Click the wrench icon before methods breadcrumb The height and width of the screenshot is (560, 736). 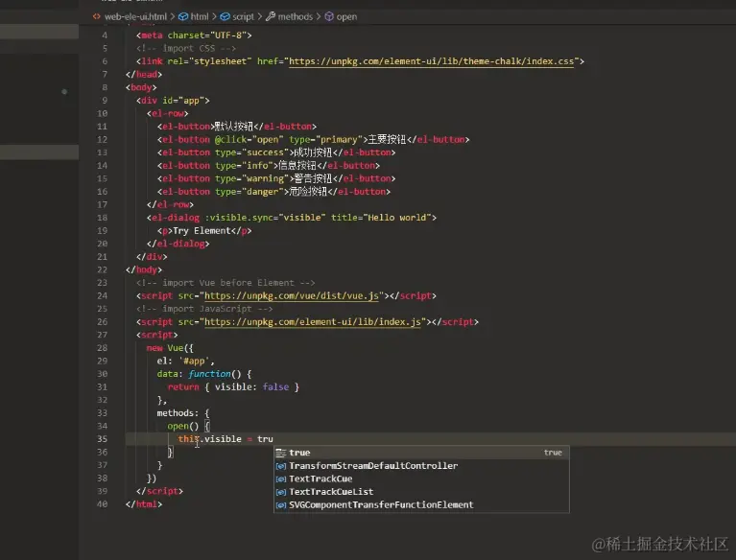tap(270, 16)
